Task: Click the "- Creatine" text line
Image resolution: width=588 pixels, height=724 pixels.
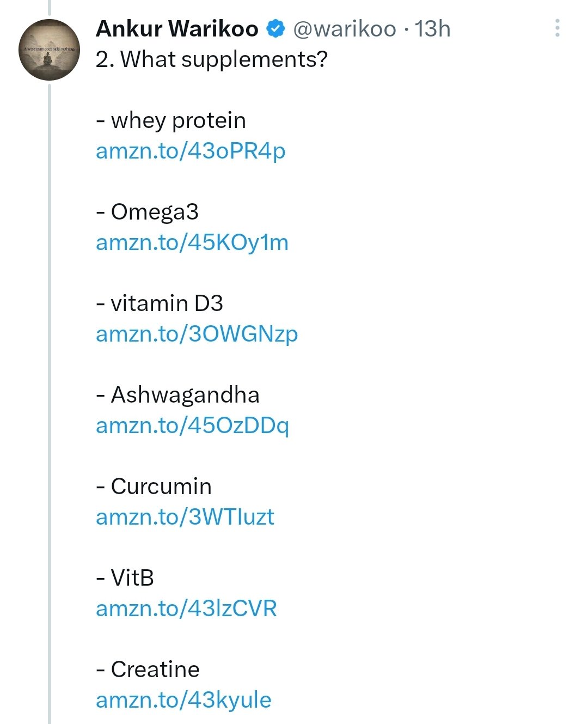Action: (148, 670)
